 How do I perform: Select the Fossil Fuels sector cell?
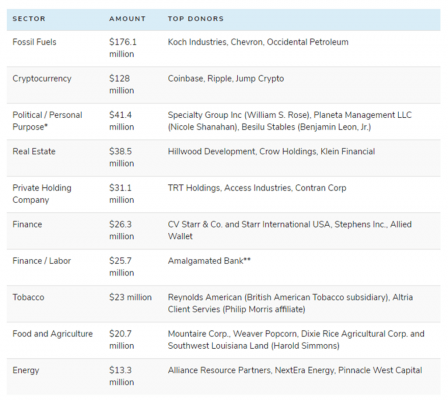(x=34, y=42)
